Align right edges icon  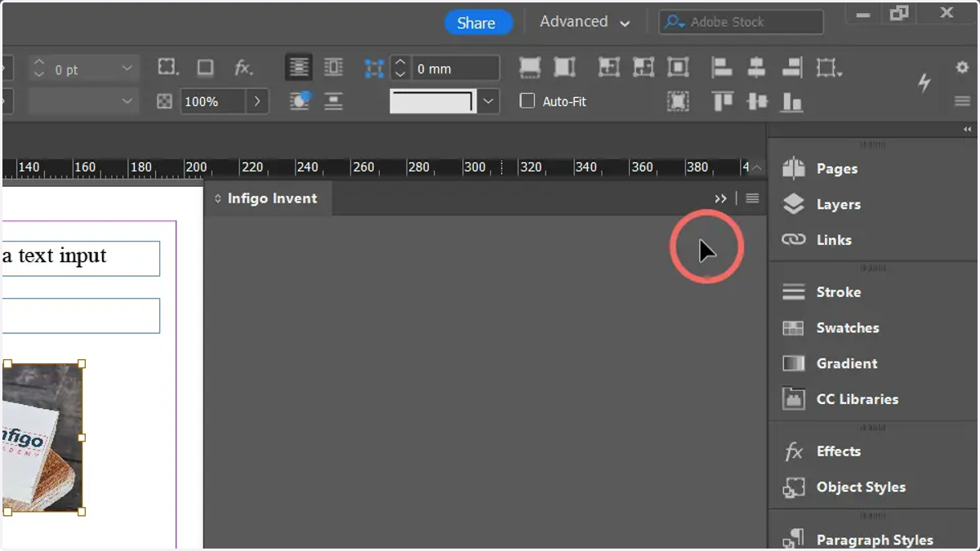(x=791, y=68)
